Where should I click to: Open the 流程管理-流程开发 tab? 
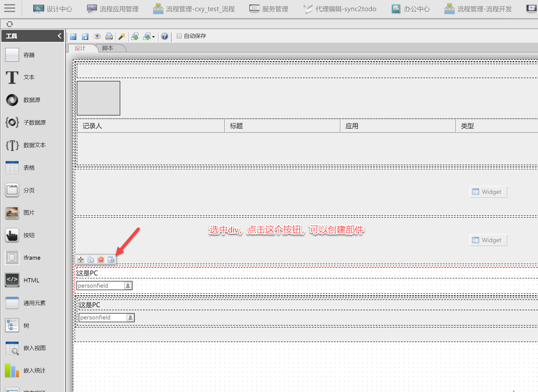pyautogui.click(x=478, y=9)
